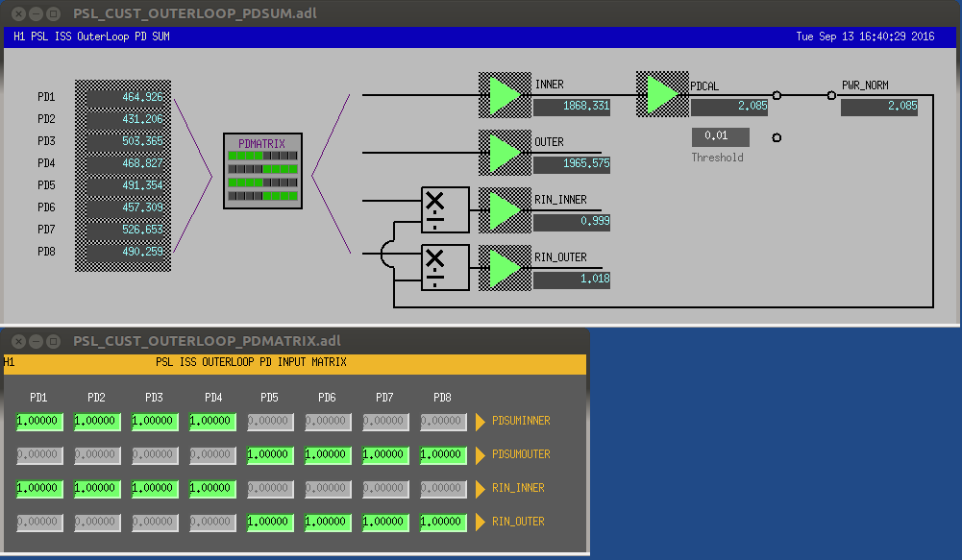The width and height of the screenshot is (962, 560).
Task: Click the PDSUMOUTER orange arrow
Action: pyautogui.click(x=481, y=455)
